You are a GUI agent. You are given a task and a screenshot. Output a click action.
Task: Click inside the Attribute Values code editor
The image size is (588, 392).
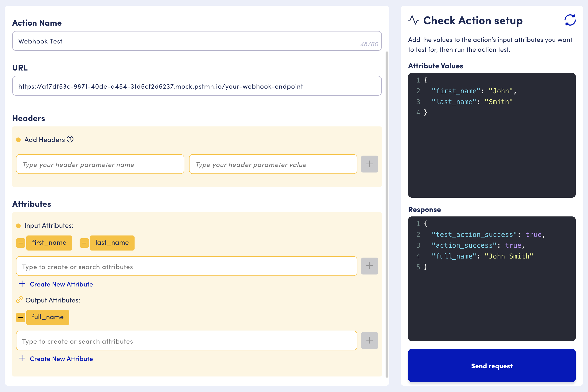491,150
